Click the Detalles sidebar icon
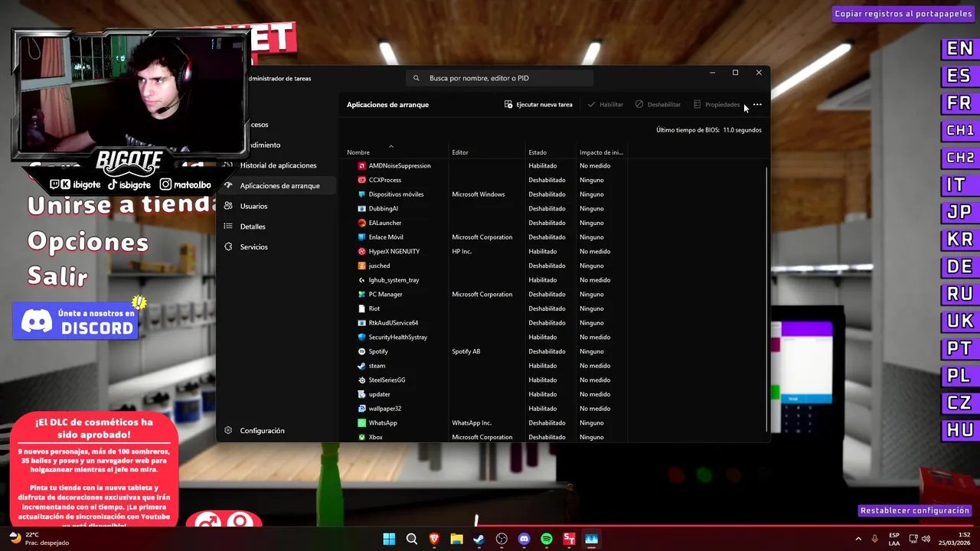The height and width of the screenshot is (551, 980). [228, 227]
